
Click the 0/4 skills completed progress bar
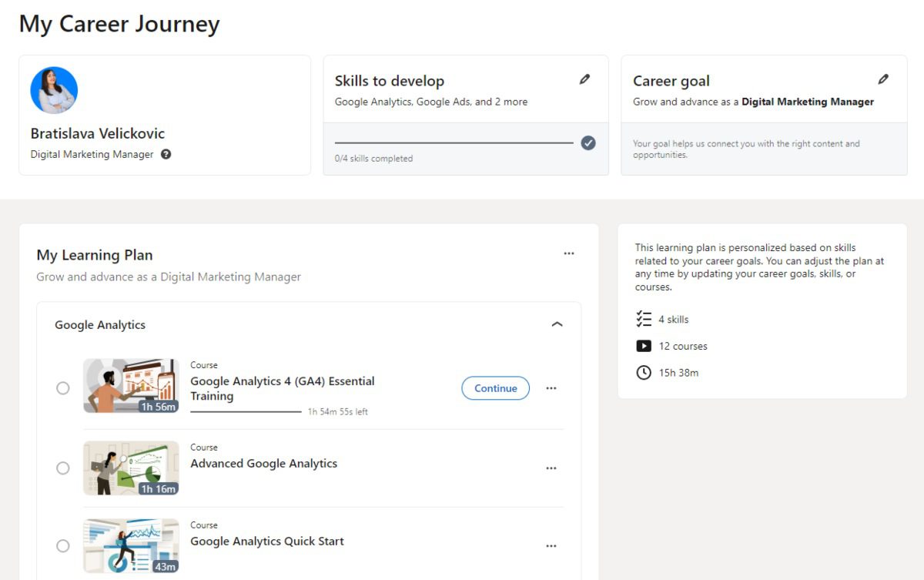coord(454,142)
